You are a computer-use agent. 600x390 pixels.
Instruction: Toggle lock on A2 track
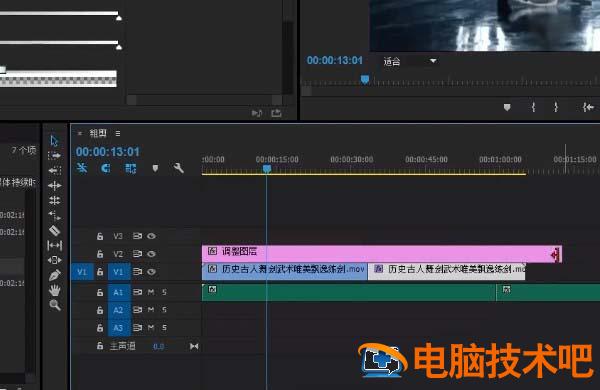(x=100, y=310)
